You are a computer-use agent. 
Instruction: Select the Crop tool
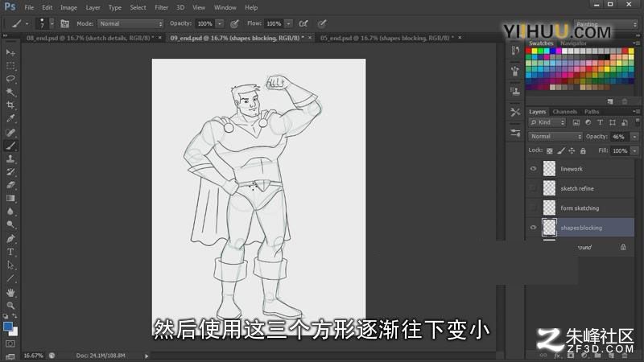(10, 105)
